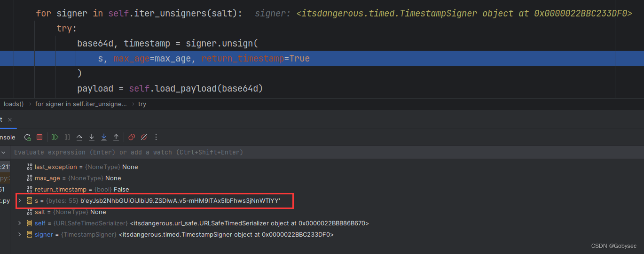The height and width of the screenshot is (254, 644).
Task: Stop the debug session
Action: (x=39, y=137)
